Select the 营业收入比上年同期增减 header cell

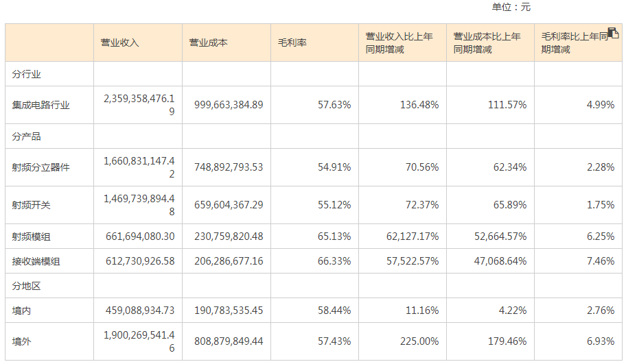(399, 43)
